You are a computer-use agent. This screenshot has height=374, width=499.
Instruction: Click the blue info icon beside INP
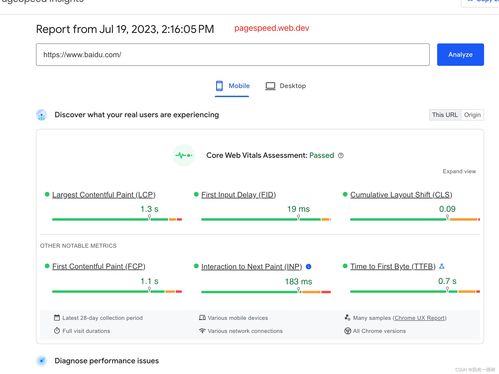[309, 267]
